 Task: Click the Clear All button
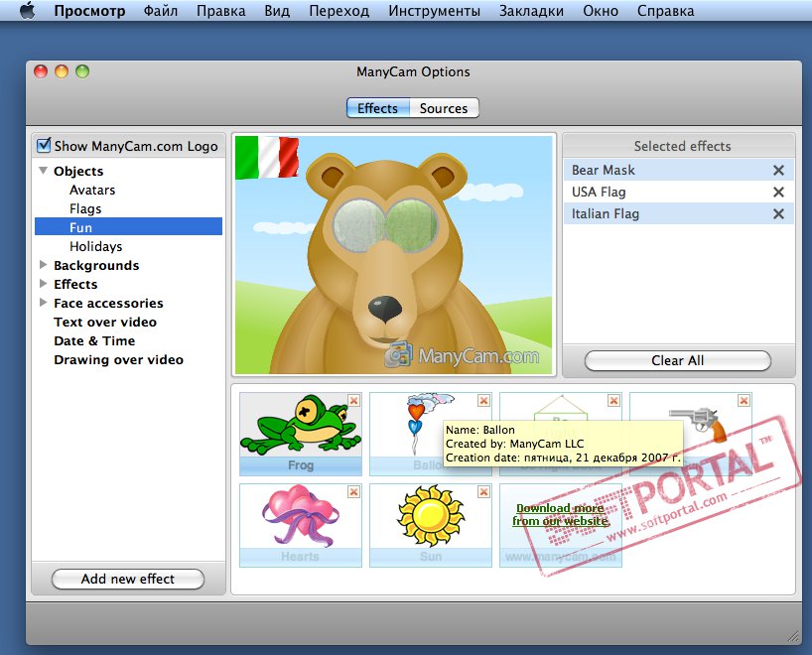pyautogui.click(x=677, y=360)
